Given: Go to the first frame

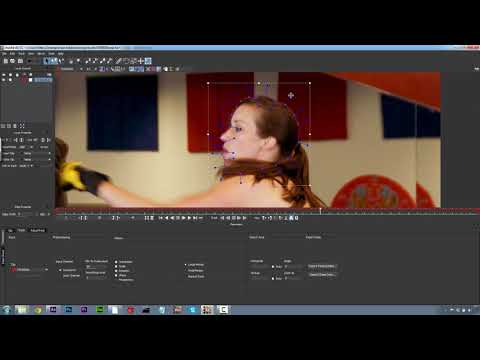Looking at the screenshot, I should (160, 218).
